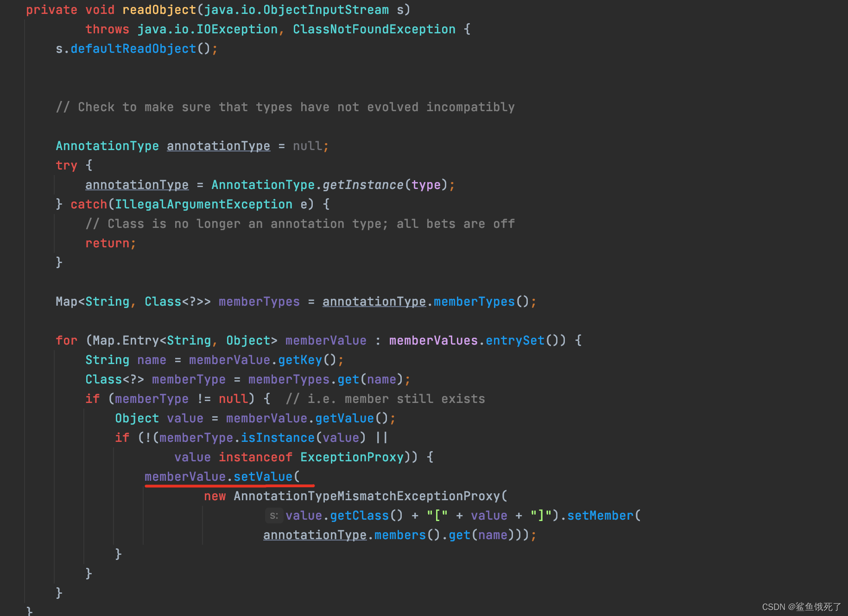Click the memberTypes variable declaration

(259, 302)
